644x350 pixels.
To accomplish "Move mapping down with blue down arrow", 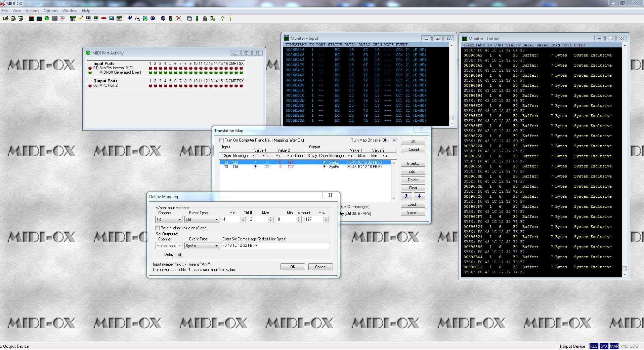I will click(419, 196).
